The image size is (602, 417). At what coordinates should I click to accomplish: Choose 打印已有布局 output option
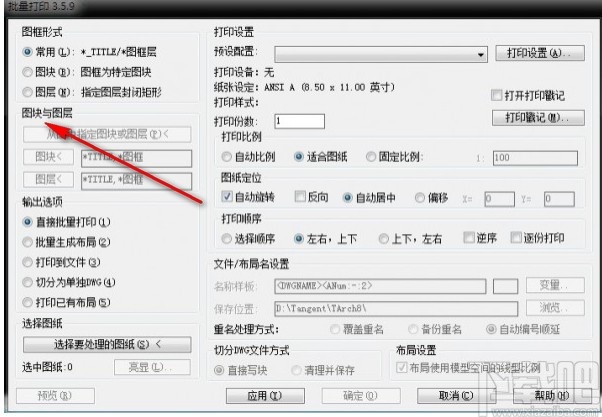click(27, 303)
